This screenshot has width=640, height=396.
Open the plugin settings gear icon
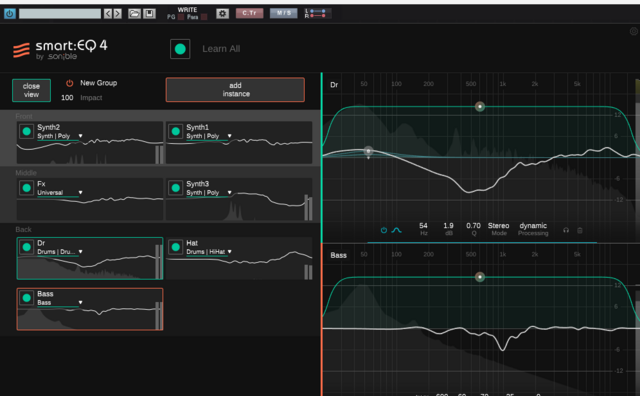(x=222, y=13)
